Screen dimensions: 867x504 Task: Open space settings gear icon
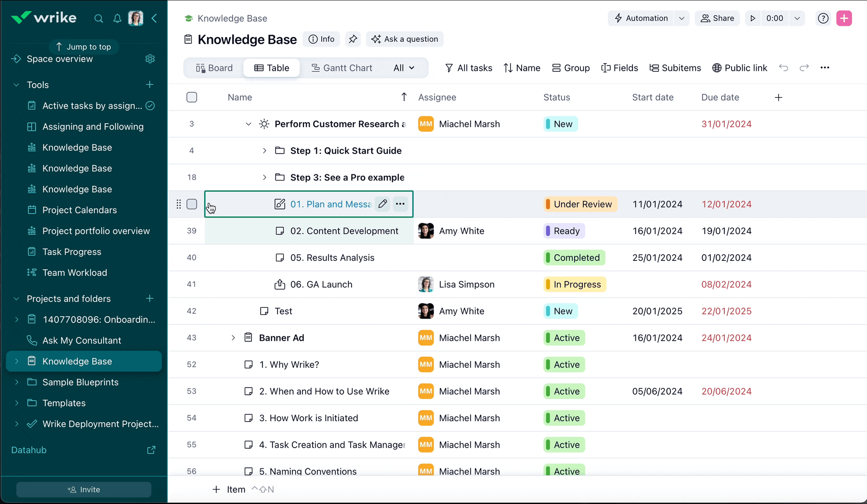click(150, 59)
